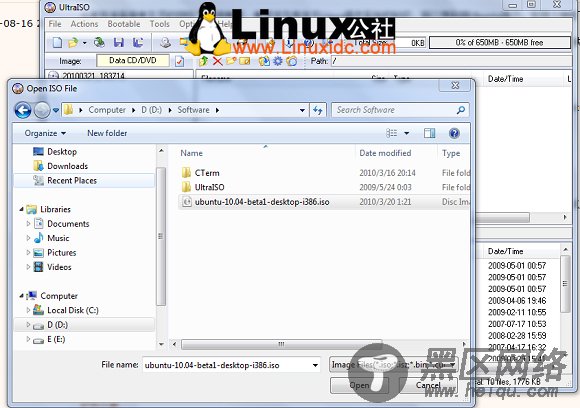This screenshot has width=580, height=408.
Task: Select Pictures library in the navigation pane
Action: 61,253
